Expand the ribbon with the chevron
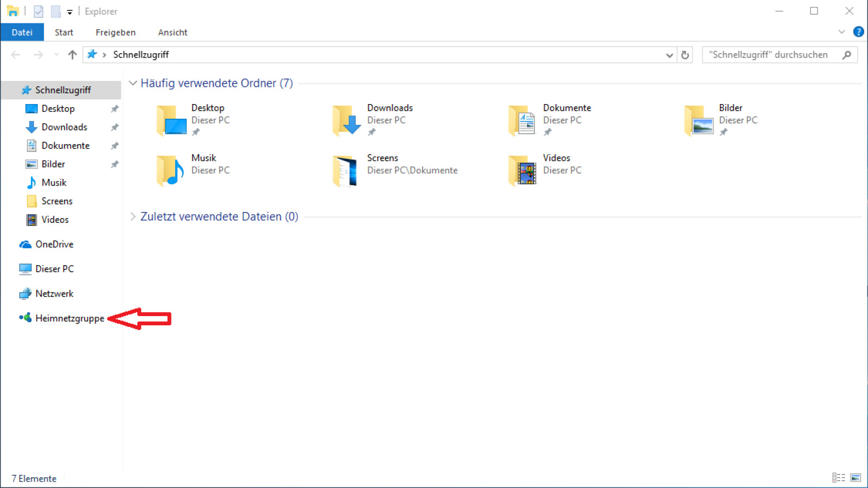The image size is (868, 488). click(x=841, y=32)
